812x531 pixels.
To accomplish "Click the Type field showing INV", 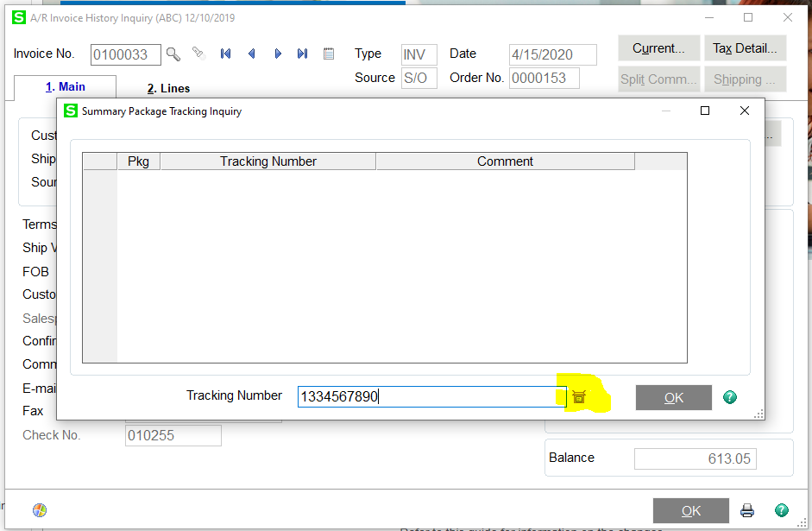I will click(x=419, y=54).
